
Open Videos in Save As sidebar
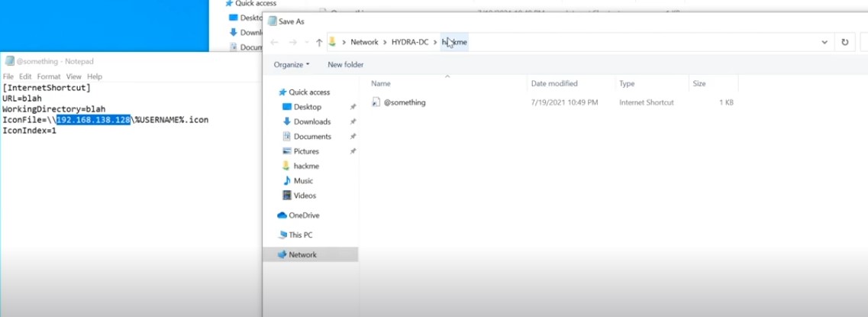[x=305, y=196]
